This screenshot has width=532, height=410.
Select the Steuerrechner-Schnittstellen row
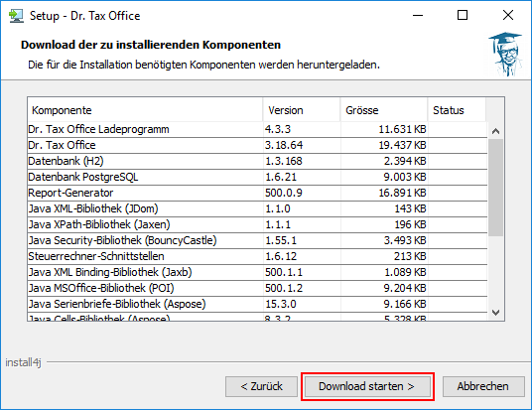click(x=257, y=256)
